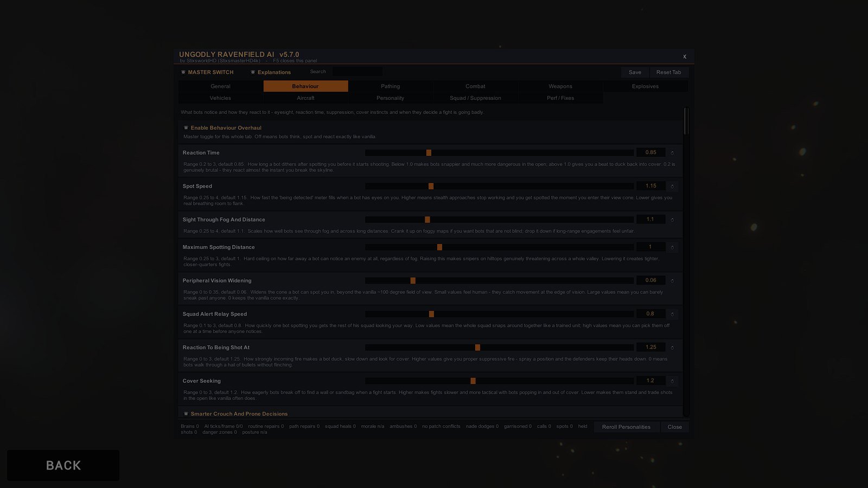
Task: Open the General tab
Action: (220, 86)
